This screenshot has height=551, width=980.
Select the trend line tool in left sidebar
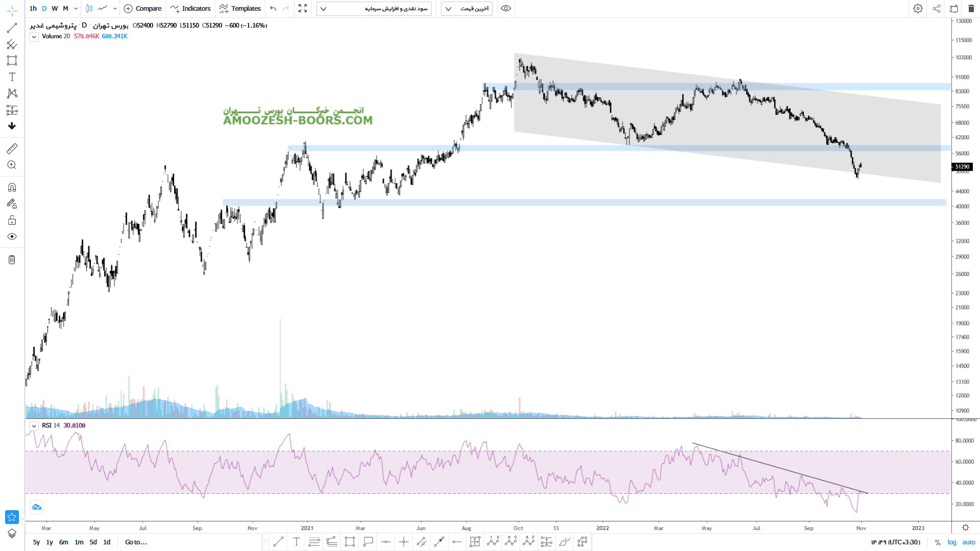click(x=12, y=28)
